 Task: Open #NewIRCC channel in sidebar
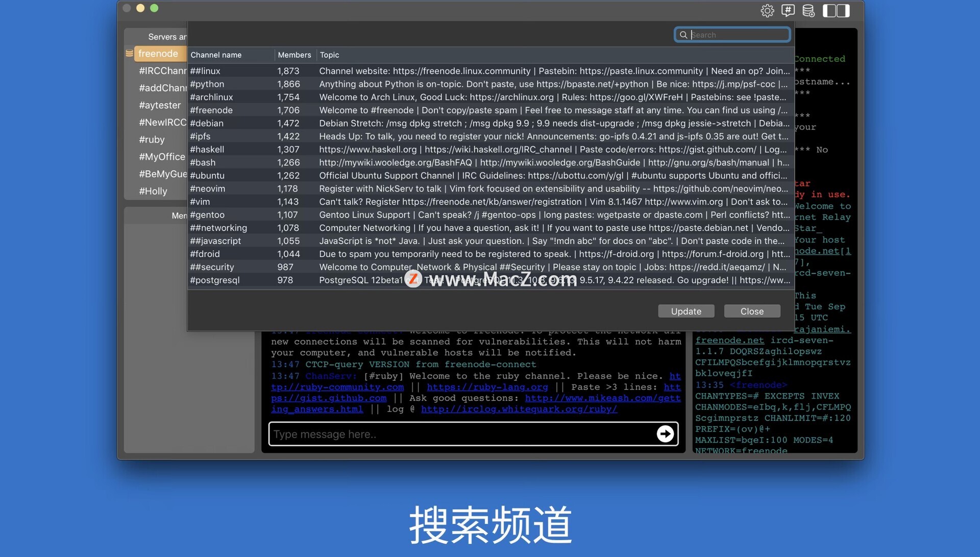162,123
